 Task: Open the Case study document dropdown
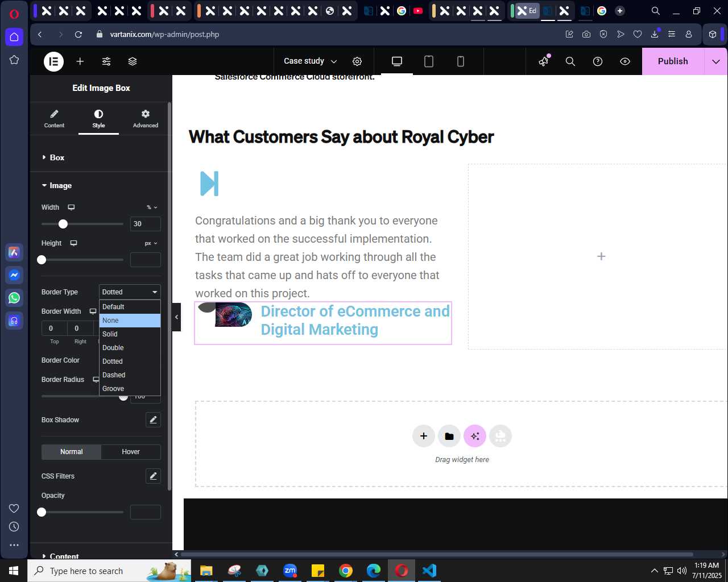[311, 61]
